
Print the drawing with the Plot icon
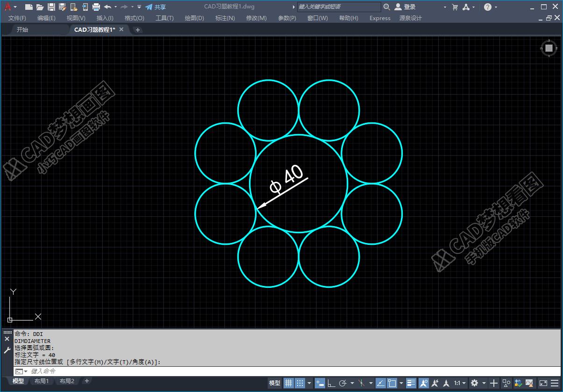pos(96,7)
